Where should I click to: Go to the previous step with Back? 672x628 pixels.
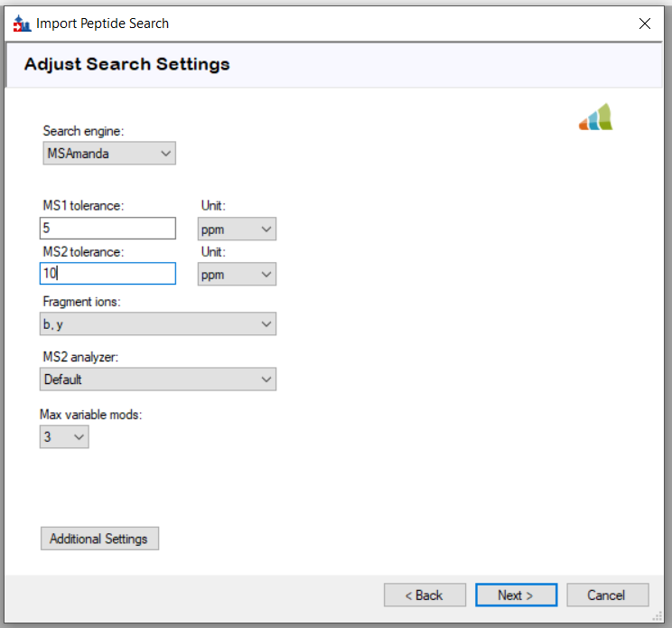point(425,595)
